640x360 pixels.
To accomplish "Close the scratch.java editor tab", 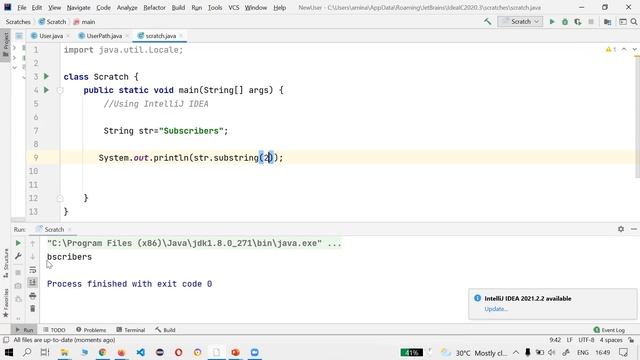I will 181,36.
